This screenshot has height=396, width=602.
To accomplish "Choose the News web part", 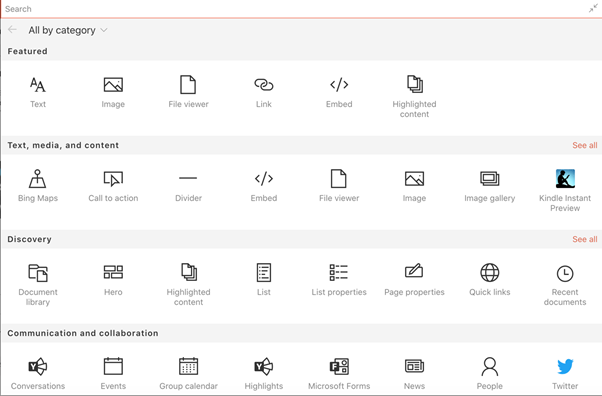I will pyautogui.click(x=414, y=374).
